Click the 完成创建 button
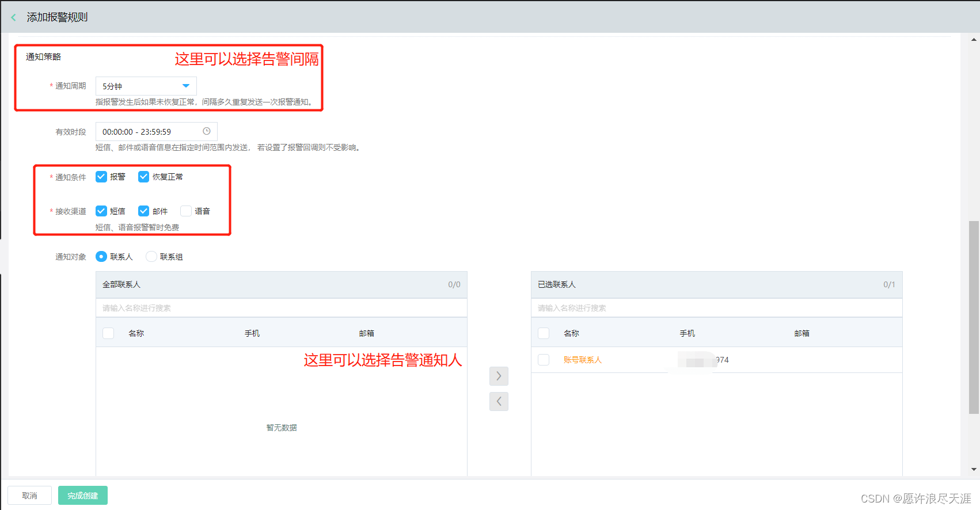 pyautogui.click(x=83, y=496)
